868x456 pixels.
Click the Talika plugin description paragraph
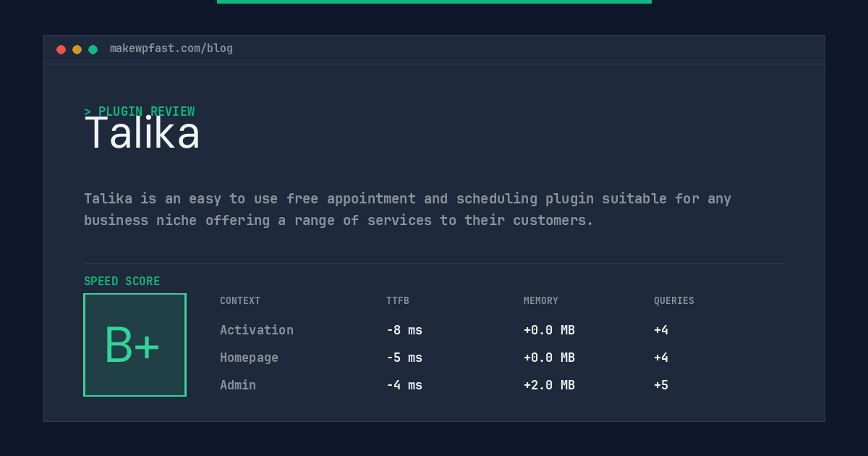pyautogui.click(x=408, y=209)
